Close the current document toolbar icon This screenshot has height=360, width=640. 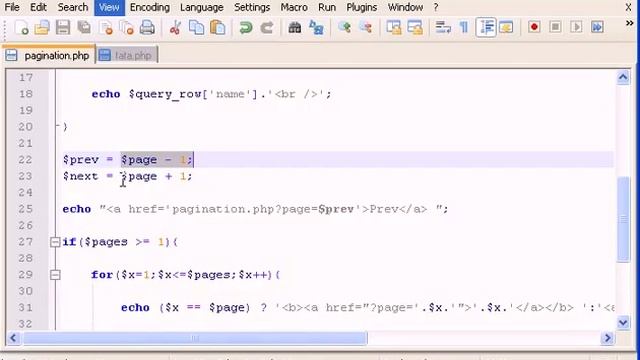click(106, 28)
